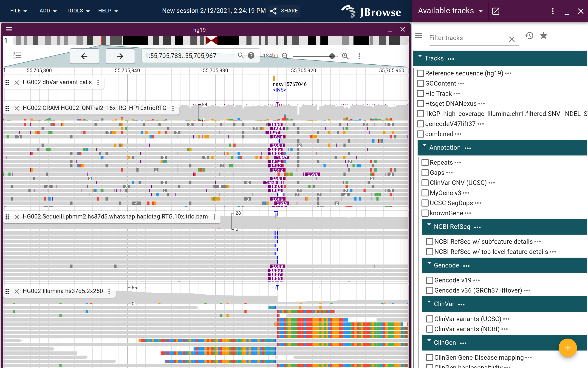Screen dimensions: 588x368
Task: Open options dots next to knownGene track
Action: click(x=468, y=213)
